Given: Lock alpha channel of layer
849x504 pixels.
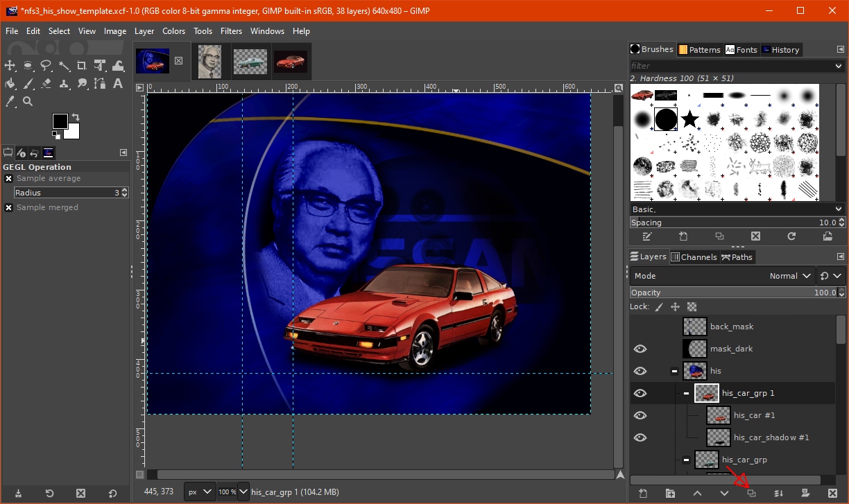Looking at the screenshot, I should coord(692,306).
